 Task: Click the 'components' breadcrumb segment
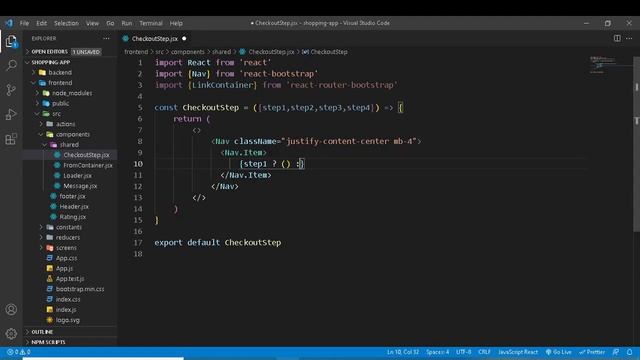[x=188, y=52]
